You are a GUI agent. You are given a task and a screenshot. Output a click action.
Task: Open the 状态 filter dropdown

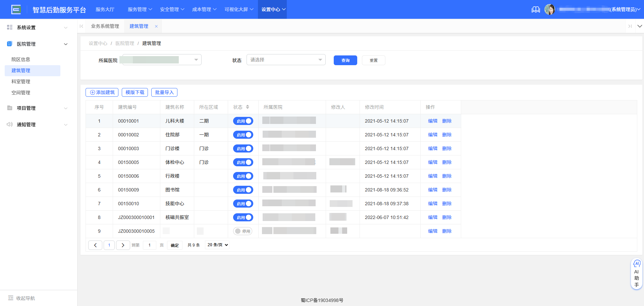[x=286, y=60]
